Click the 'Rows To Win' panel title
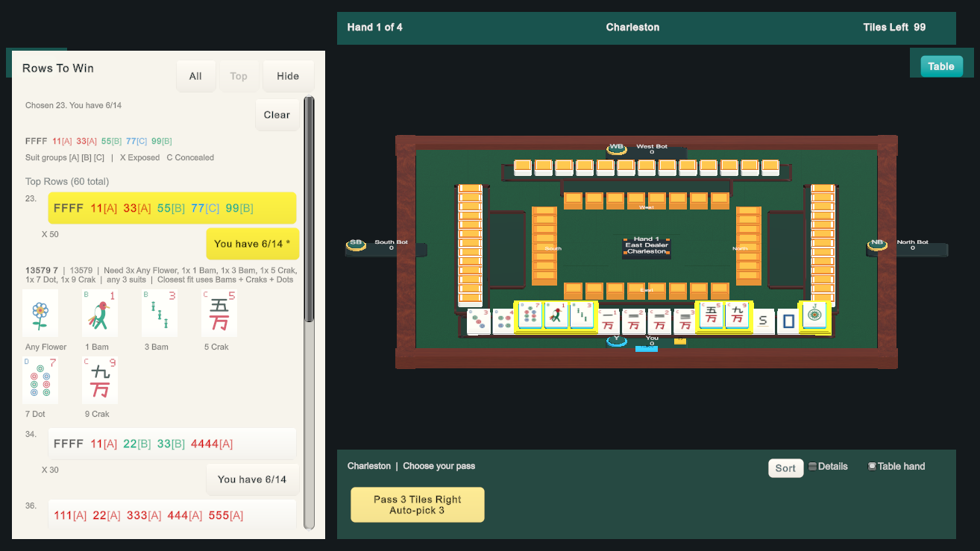Screen dimensions: 980x551 (x=58, y=68)
